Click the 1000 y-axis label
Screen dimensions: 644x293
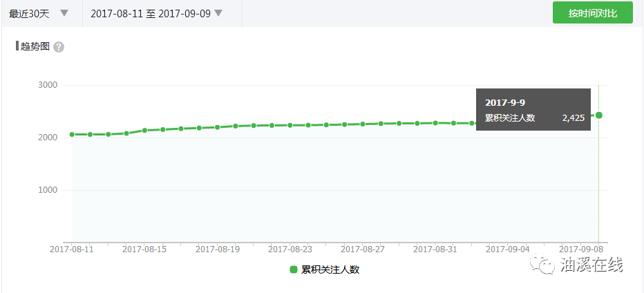click(x=48, y=190)
